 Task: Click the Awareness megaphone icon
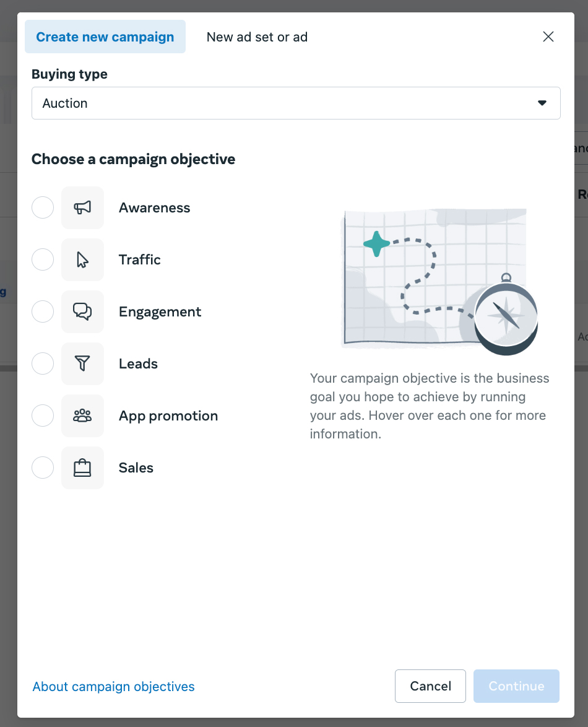pos(82,208)
